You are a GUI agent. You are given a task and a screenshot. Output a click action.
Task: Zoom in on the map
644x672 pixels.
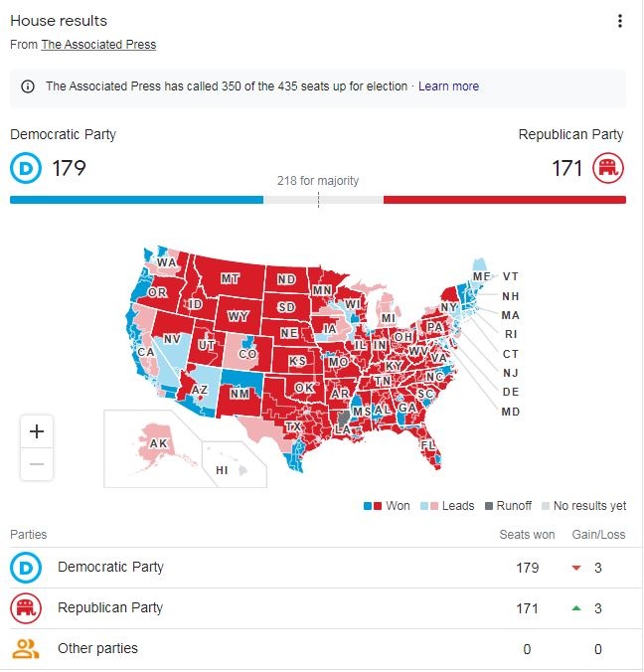coord(37,431)
